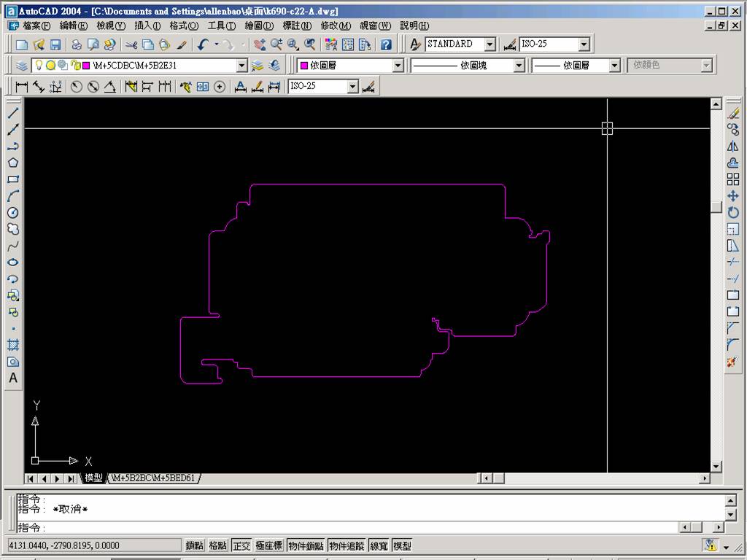Open the 檔案(F) menu
The height and width of the screenshot is (560, 747).
[36, 26]
